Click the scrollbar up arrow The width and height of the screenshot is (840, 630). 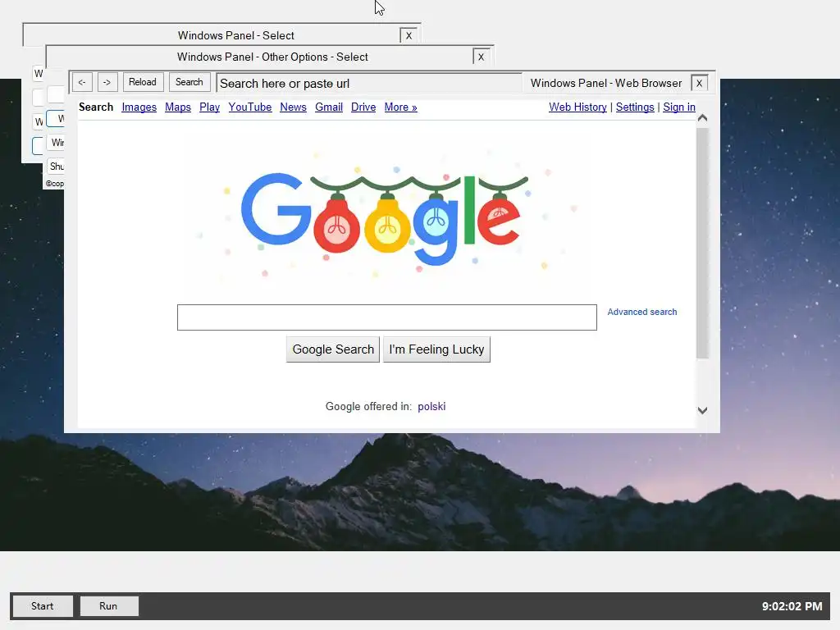702,118
